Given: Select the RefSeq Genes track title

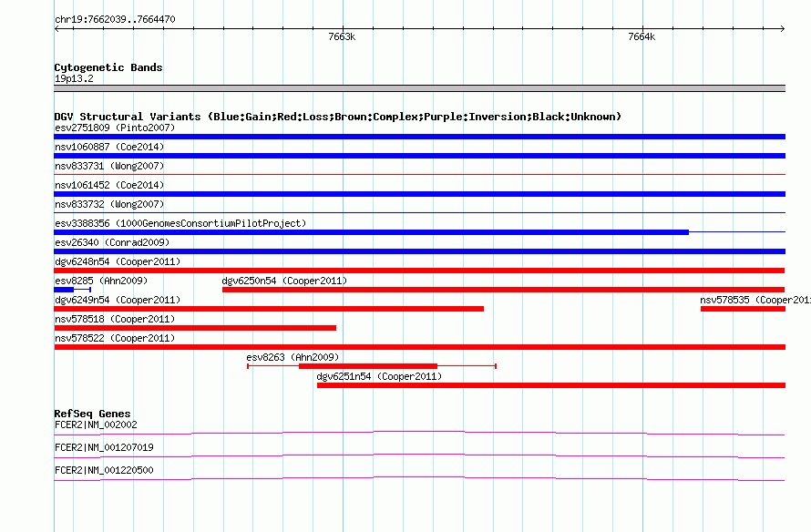Looking at the screenshot, I should (x=92, y=414).
